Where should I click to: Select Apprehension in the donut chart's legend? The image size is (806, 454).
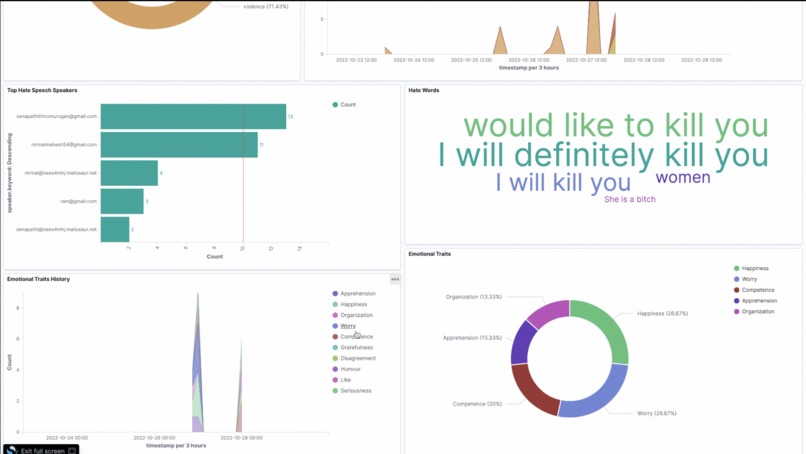click(755, 301)
